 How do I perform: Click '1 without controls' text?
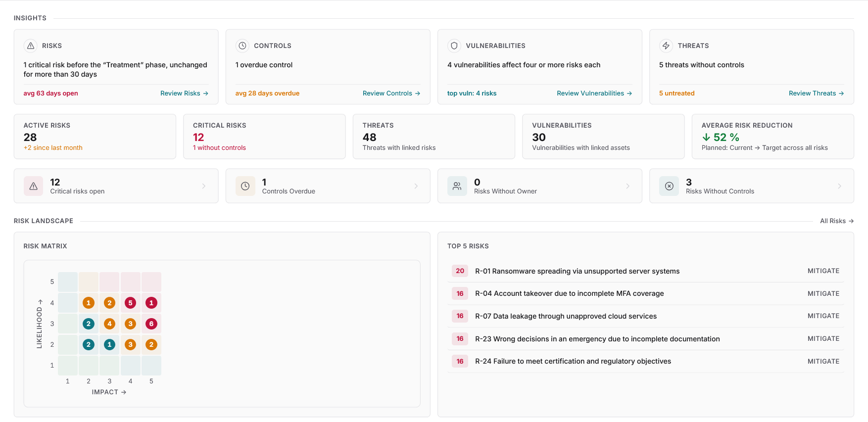pos(219,147)
